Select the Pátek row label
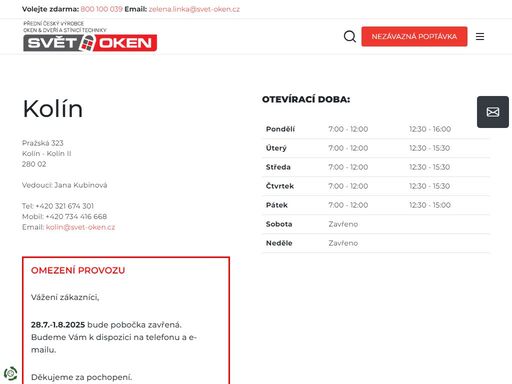 point(277,205)
